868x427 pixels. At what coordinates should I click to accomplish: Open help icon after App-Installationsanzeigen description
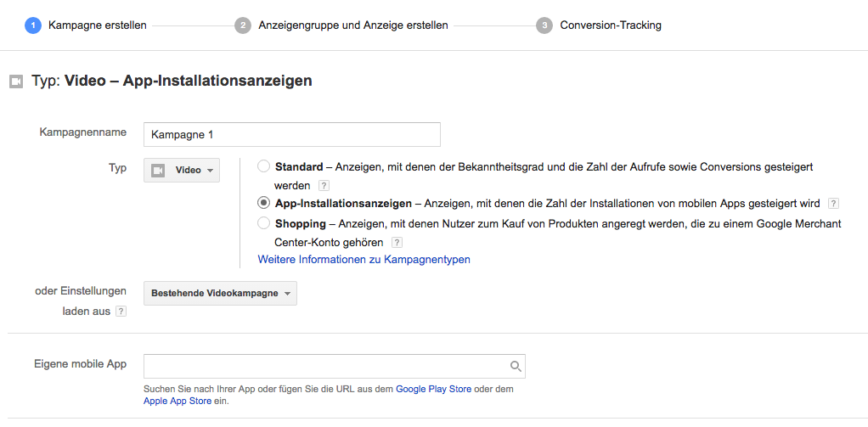click(833, 204)
